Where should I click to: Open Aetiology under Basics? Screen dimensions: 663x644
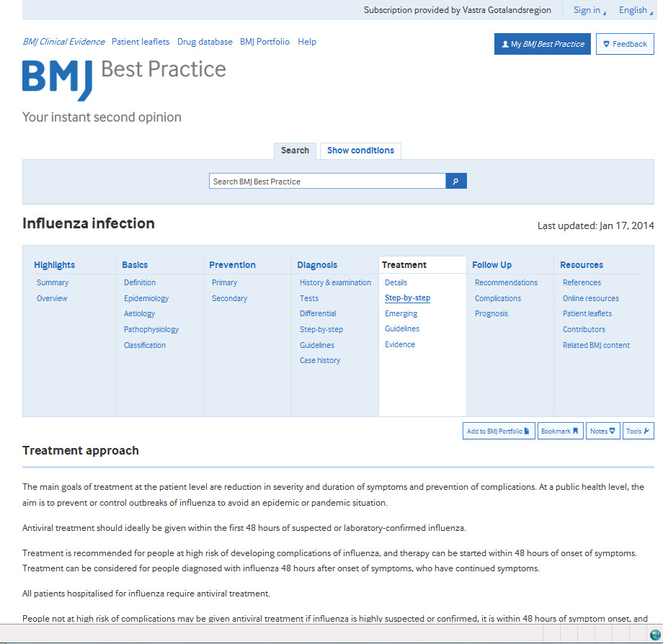pyautogui.click(x=140, y=313)
